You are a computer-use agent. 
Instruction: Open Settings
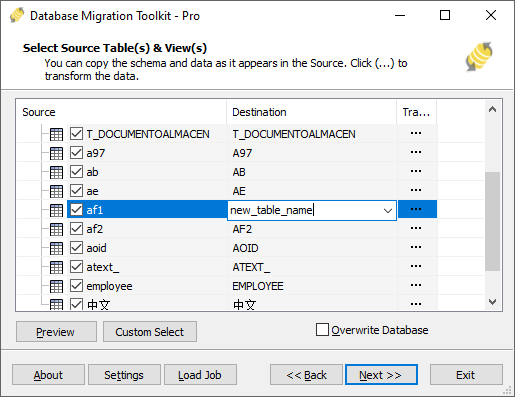(x=124, y=375)
